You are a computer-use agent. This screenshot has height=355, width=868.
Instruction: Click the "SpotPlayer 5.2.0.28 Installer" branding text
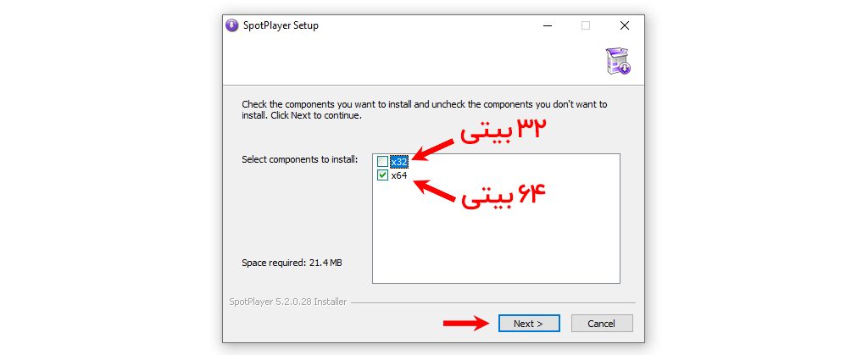point(287,302)
